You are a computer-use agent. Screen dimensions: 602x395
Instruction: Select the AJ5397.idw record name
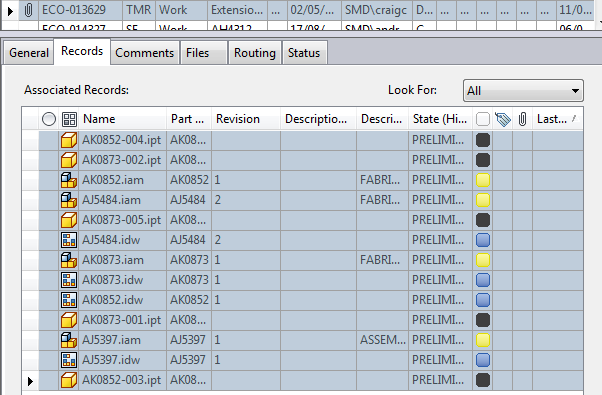(x=111, y=360)
